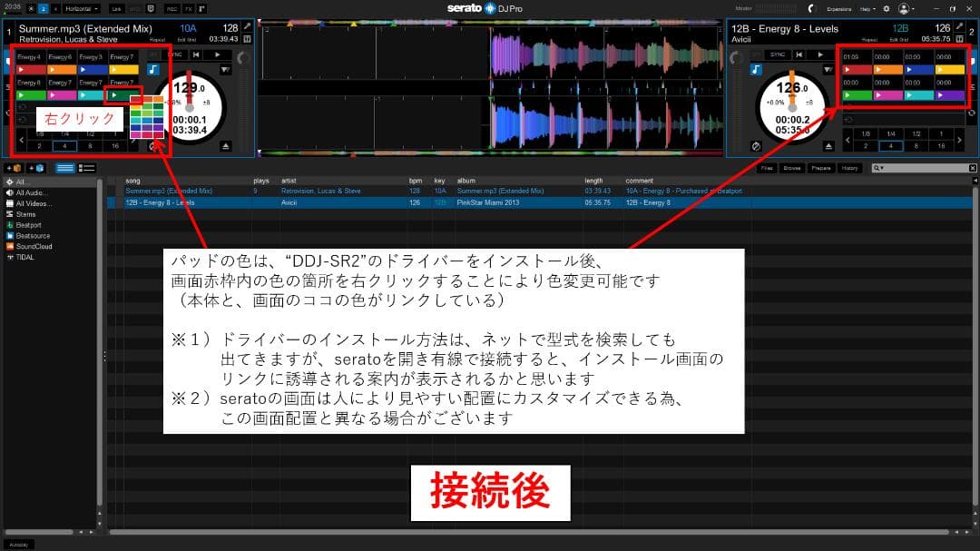The width and height of the screenshot is (980, 551).
Task: Switch to the Prepare tab
Action: pos(822,169)
